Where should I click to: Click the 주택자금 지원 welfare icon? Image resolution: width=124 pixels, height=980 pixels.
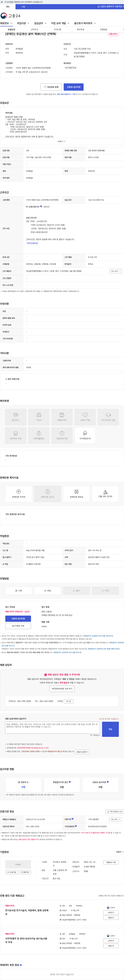(x=16, y=436)
